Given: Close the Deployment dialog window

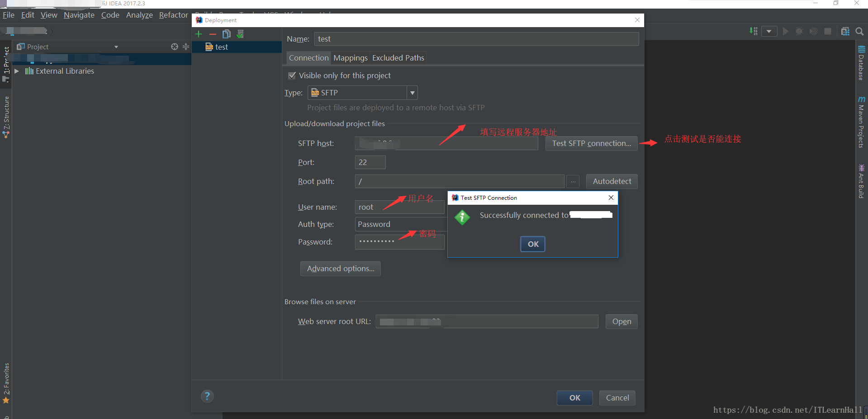Looking at the screenshot, I should point(637,20).
